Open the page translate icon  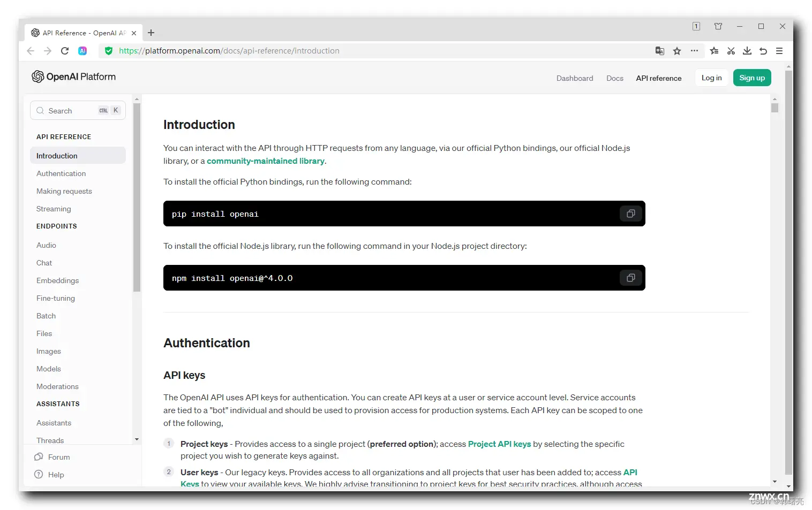coord(660,51)
